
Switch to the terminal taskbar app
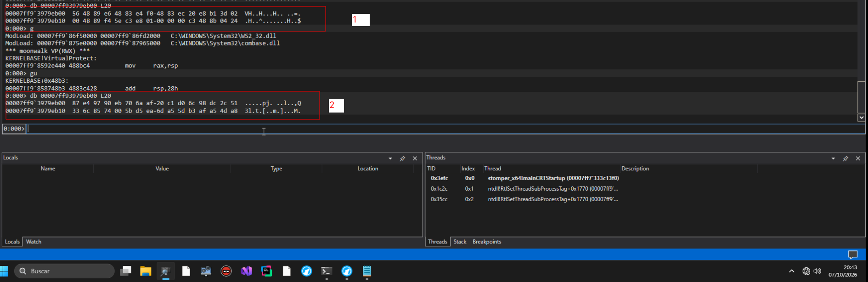[x=327, y=271]
